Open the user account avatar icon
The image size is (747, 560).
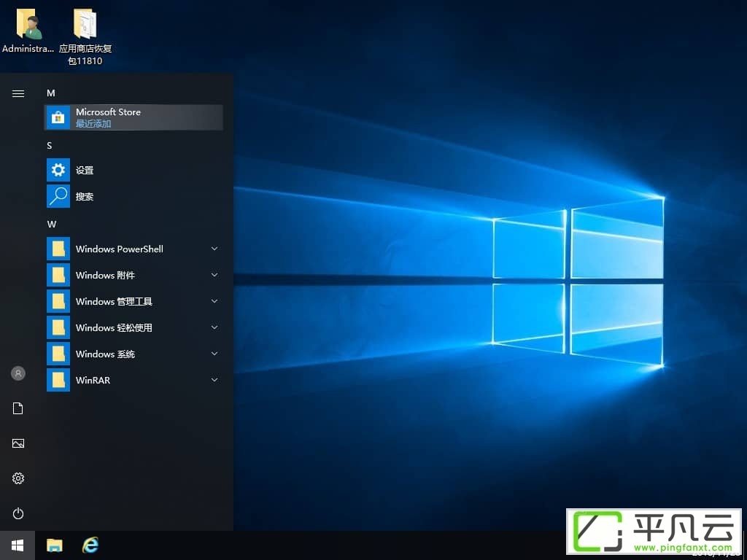click(18, 373)
